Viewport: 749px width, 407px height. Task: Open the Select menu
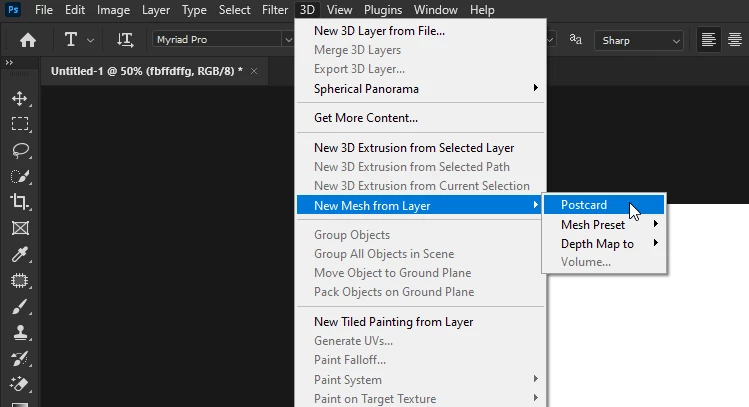pos(234,10)
